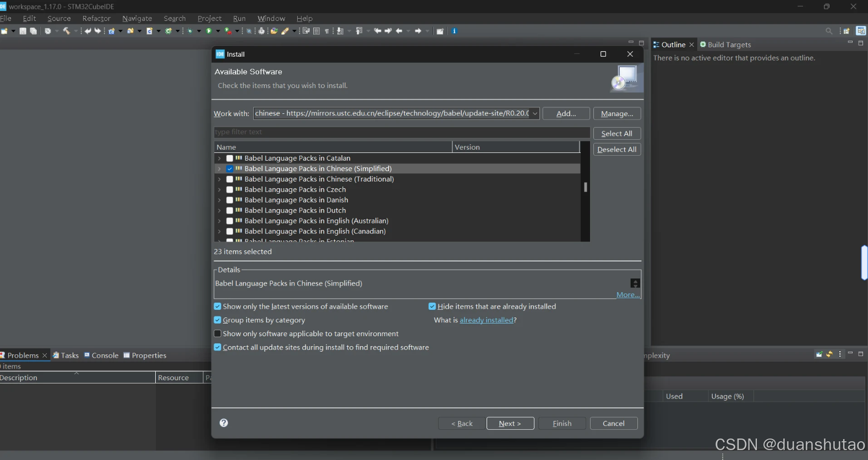Click the magnifier search icon at top right

pyautogui.click(x=829, y=31)
